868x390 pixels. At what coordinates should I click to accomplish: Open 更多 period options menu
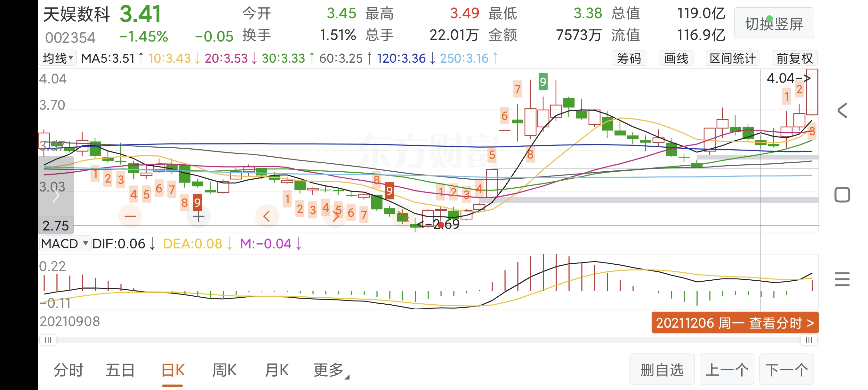(x=331, y=370)
